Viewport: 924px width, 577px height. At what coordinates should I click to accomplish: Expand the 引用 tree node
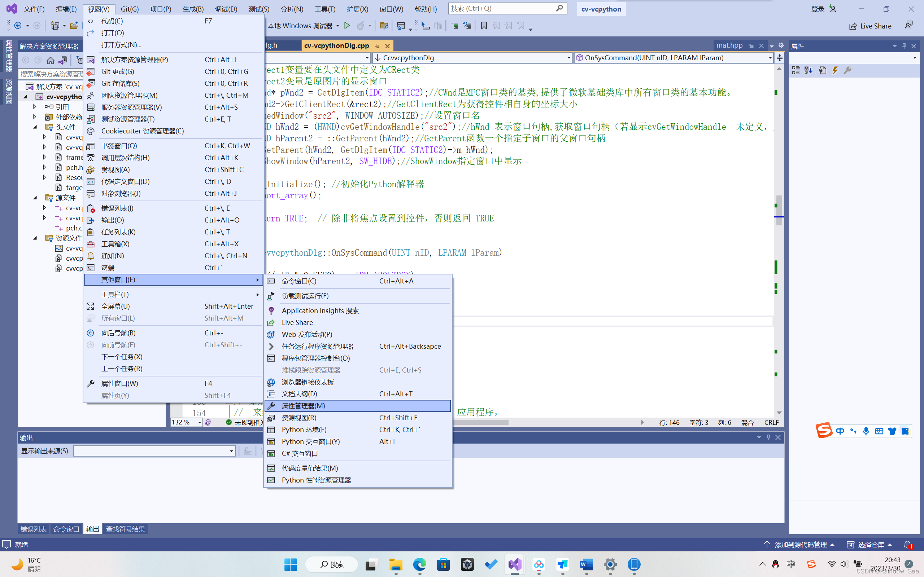pyautogui.click(x=35, y=106)
